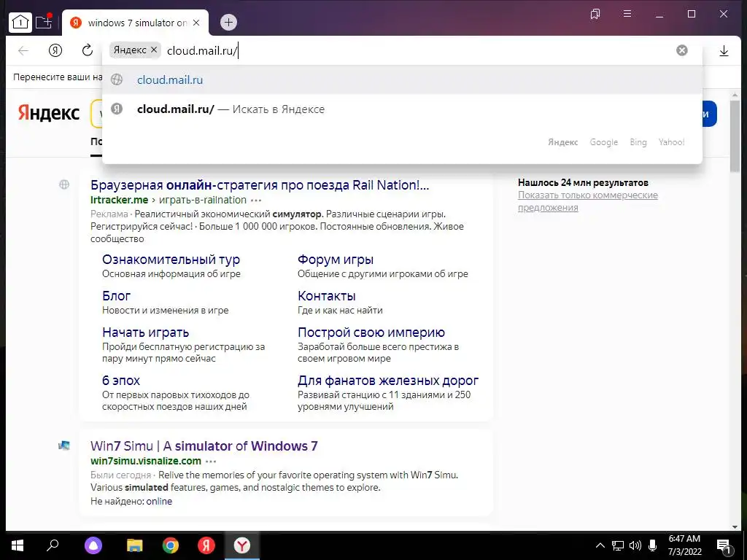Clear the address bar text

click(682, 50)
